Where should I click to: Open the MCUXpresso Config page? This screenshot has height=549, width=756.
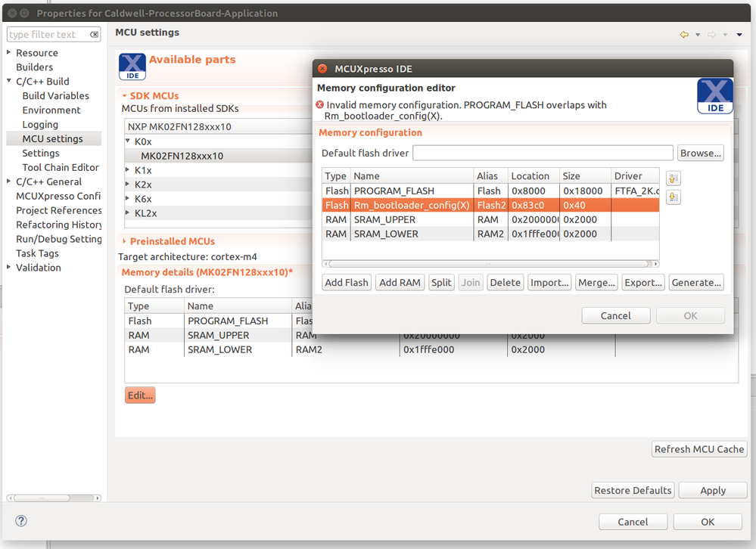58,196
